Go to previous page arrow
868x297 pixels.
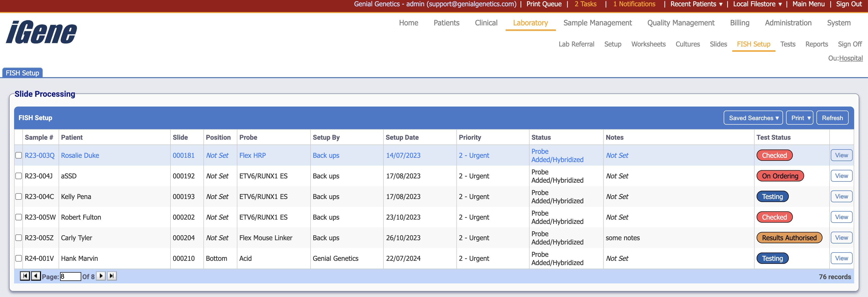click(36, 276)
